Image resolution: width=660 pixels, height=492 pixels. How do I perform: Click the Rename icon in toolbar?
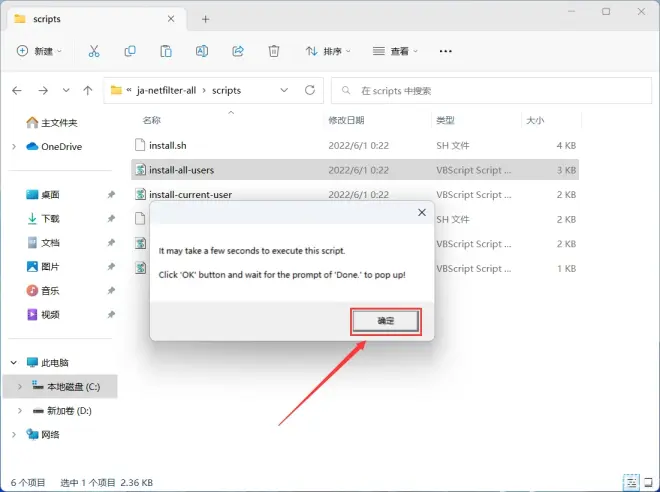coord(202,51)
